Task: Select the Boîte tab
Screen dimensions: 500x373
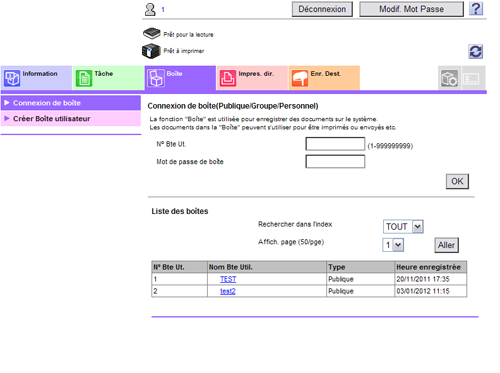Action: pos(180,78)
